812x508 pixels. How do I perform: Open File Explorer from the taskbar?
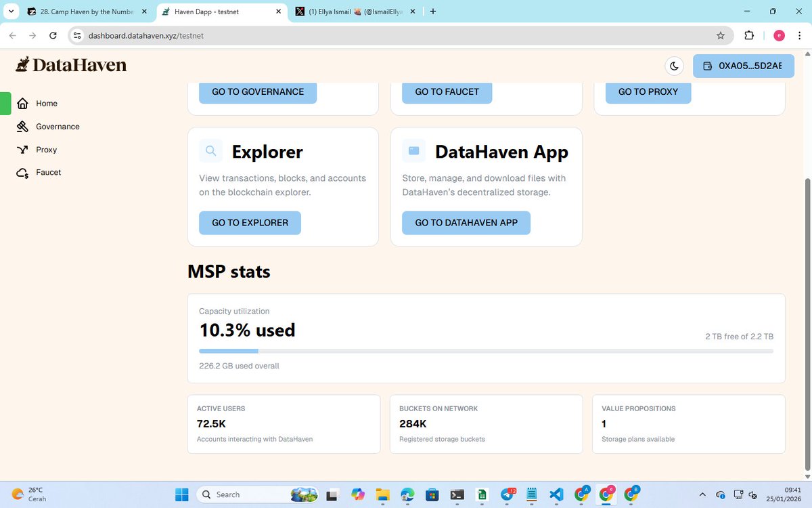(383, 494)
